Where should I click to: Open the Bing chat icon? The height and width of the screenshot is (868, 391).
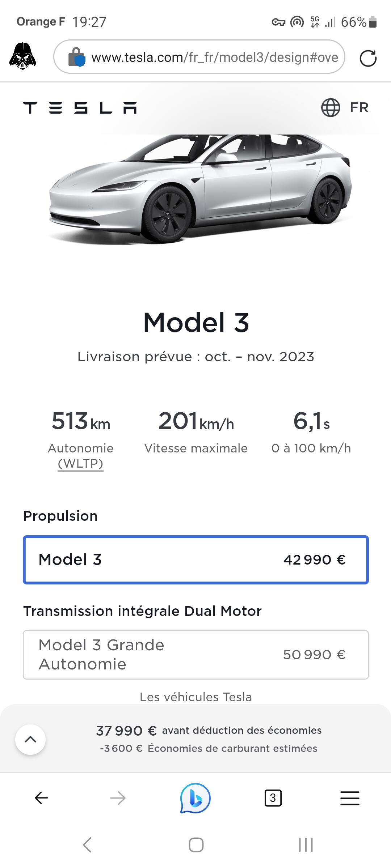click(195, 798)
